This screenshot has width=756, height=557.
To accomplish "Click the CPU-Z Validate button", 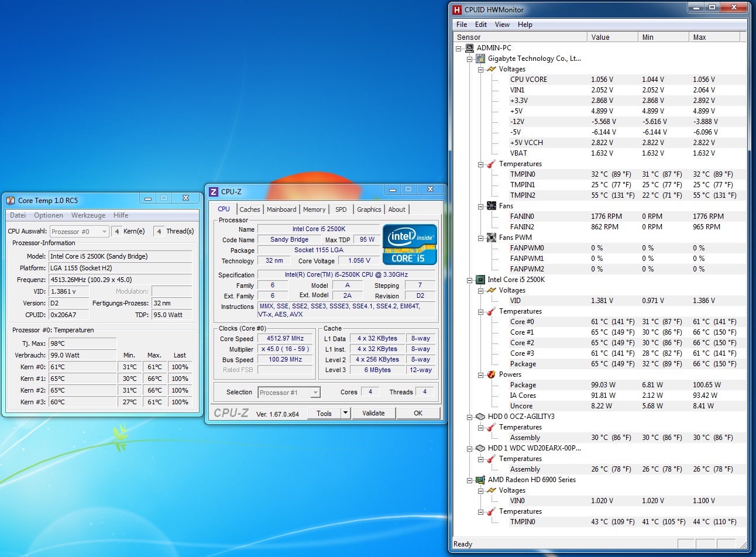I will coord(373,413).
